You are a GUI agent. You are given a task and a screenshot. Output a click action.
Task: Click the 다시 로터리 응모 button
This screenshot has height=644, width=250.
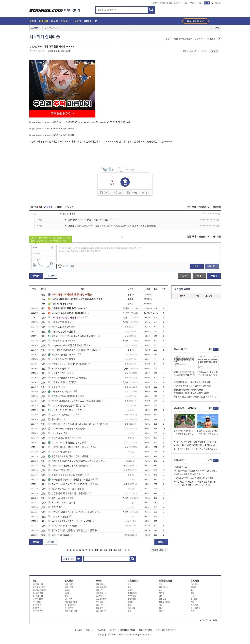195,21
